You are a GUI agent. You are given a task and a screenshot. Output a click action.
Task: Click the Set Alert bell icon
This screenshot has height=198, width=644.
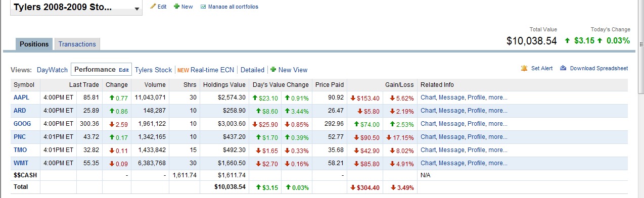tap(524, 68)
